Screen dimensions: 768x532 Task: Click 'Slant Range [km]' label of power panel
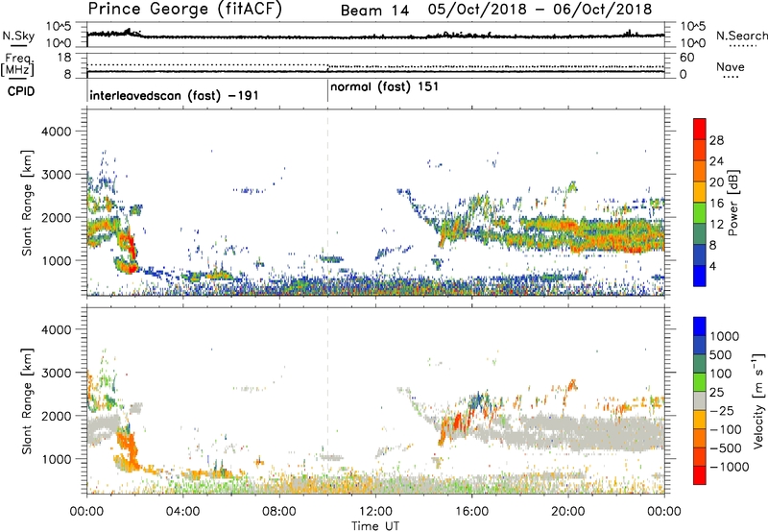27,203
